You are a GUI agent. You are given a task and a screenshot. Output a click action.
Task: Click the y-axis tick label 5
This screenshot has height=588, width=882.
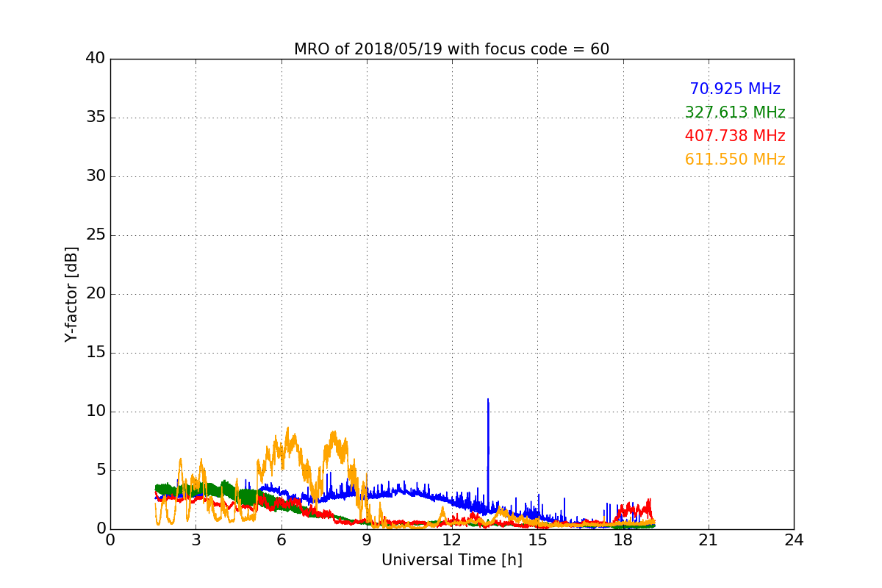(x=100, y=470)
